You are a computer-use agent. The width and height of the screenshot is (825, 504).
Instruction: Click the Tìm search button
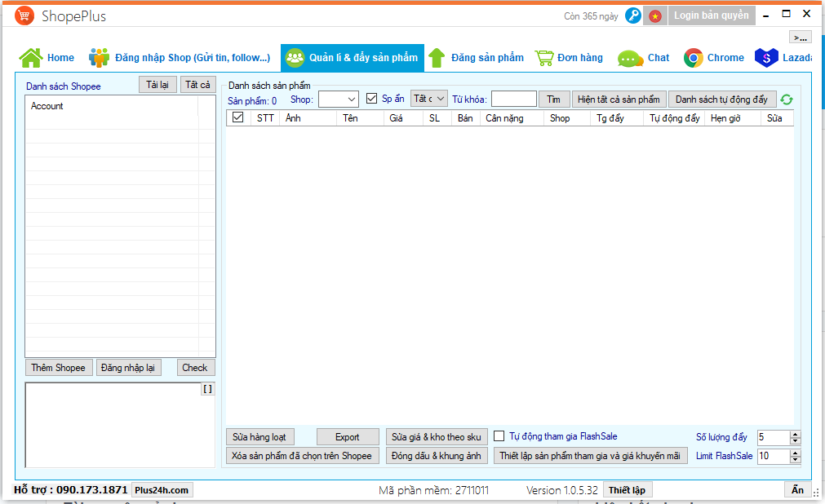[x=553, y=99]
